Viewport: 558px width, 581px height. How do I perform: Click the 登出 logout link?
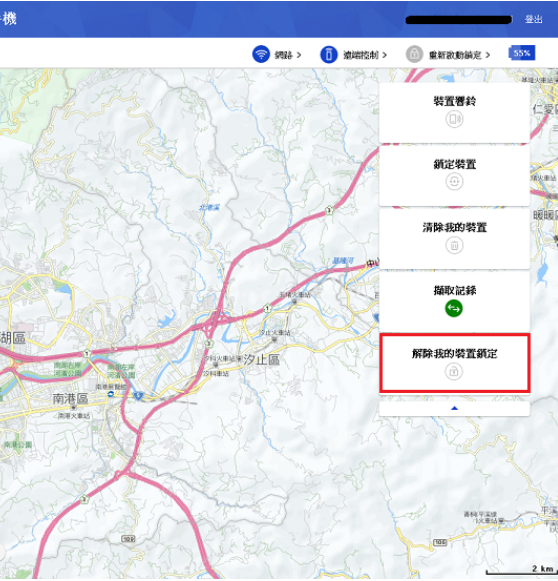(x=534, y=19)
